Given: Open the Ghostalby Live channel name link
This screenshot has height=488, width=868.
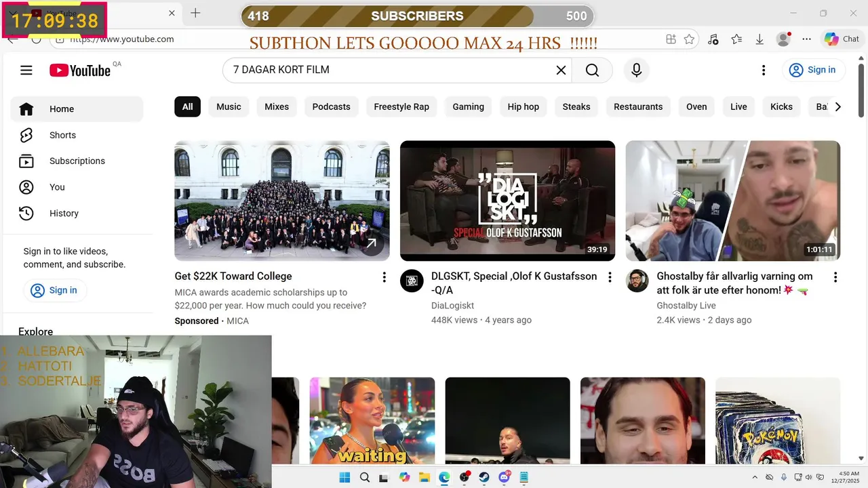Looking at the screenshot, I should pyautogui.click(x=686, y=306).
